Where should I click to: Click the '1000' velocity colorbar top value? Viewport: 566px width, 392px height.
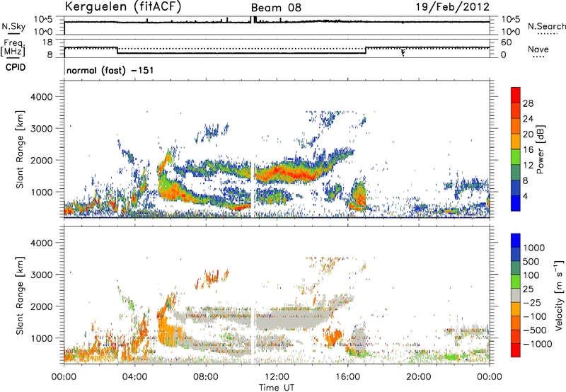click(534, 248)
